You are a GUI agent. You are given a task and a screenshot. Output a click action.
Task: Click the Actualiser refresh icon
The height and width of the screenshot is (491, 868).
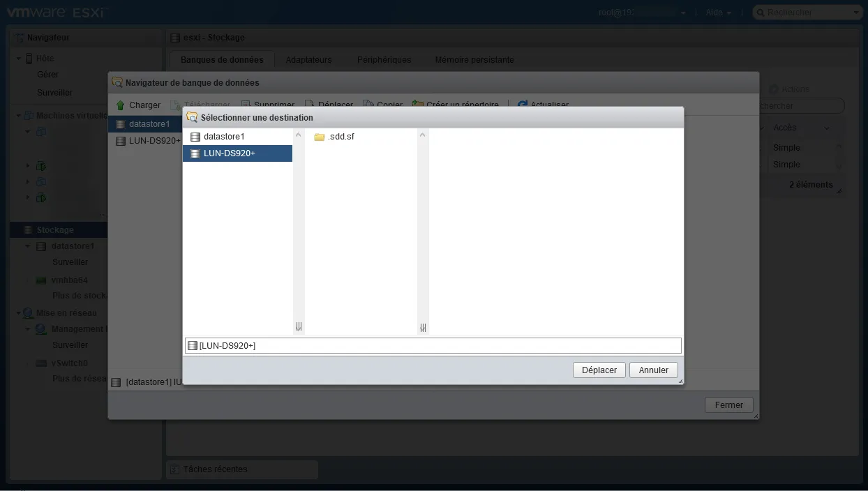coord(522,105)
